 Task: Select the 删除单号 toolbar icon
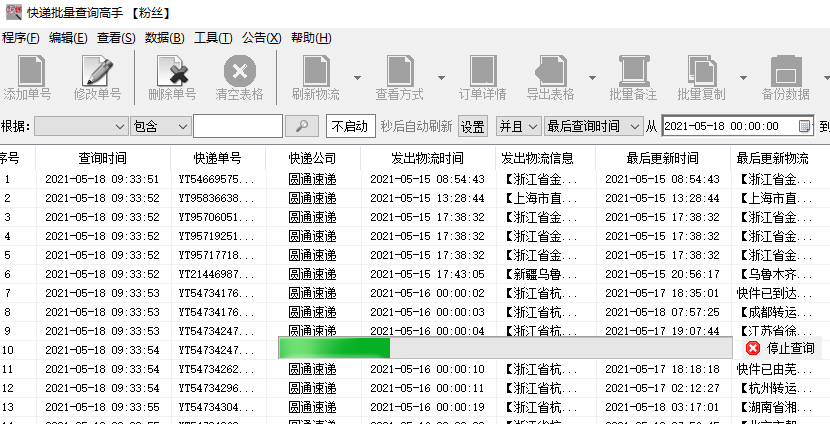(173, 70)
